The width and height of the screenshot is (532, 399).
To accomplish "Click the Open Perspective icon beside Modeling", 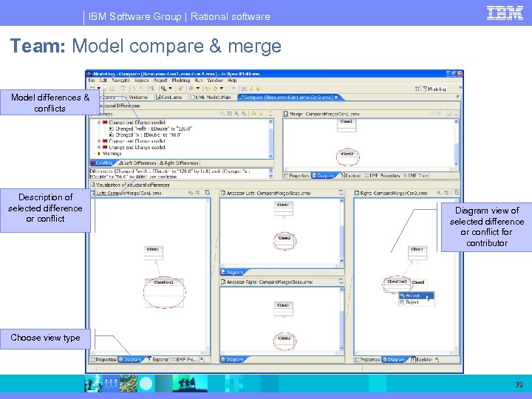I will coord(417,89).
